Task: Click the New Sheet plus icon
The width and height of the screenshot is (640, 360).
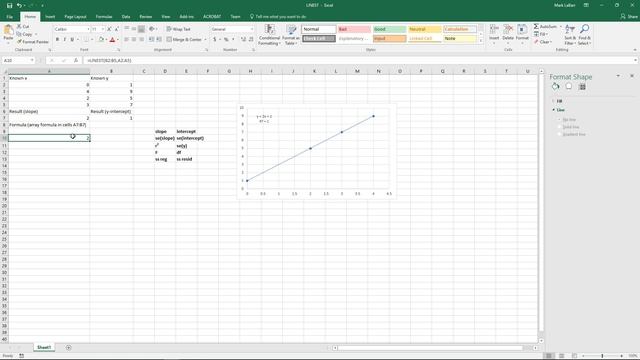Action: click(69, 348)
